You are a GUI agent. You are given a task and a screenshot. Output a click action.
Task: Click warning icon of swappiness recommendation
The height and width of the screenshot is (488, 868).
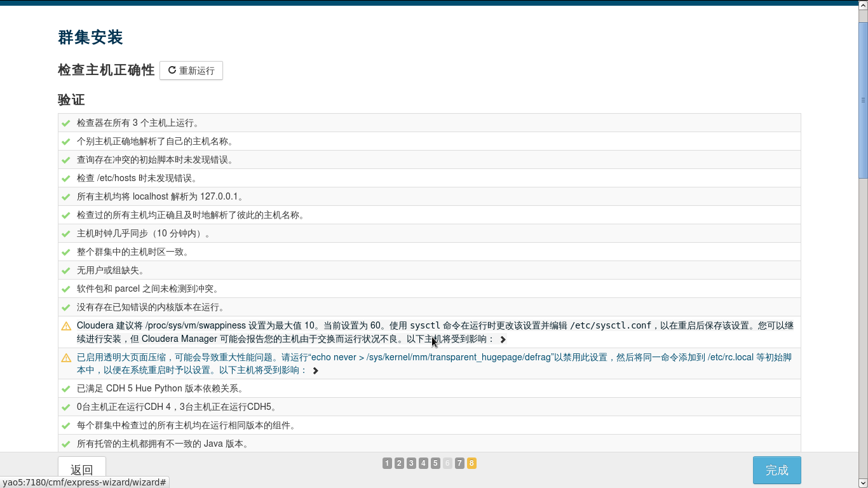click(66, 326)
